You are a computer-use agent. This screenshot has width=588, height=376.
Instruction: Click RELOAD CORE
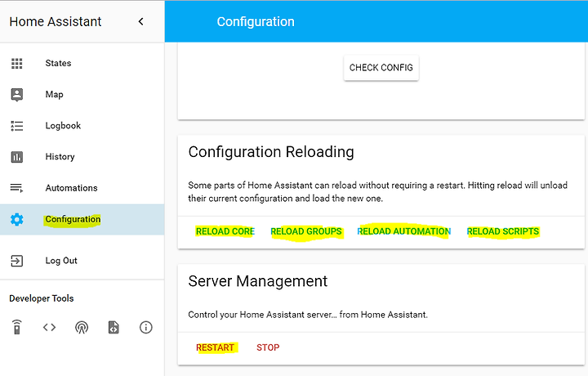(225, 231)
